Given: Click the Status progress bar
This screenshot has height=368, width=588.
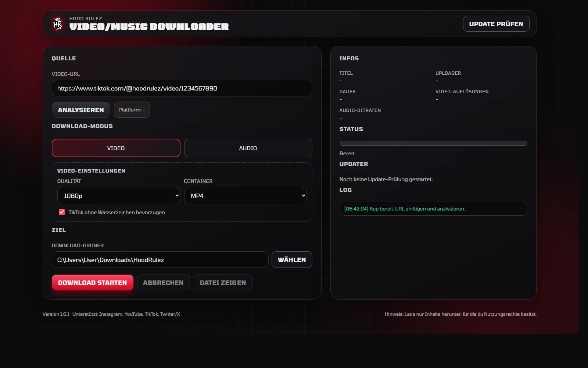Looking at the screenshot, I should click(x=433, y=143).
